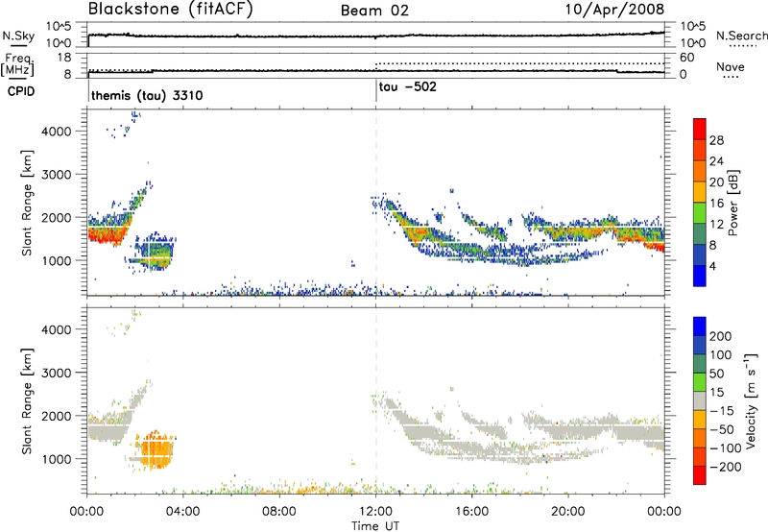Pick the light green 12–16 dB Power colorbar segment
Viewport: 768px width, 532px height.
(700, 212)
